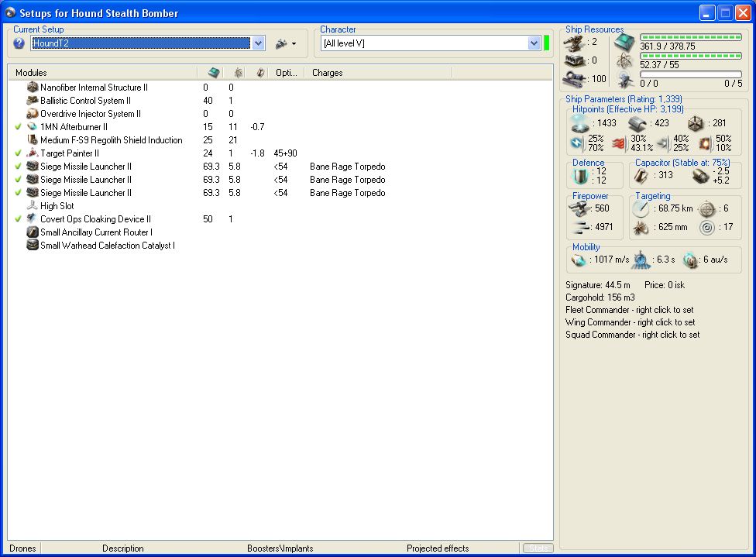Toggle the Target Painter II active checkmark

point(19,153)
